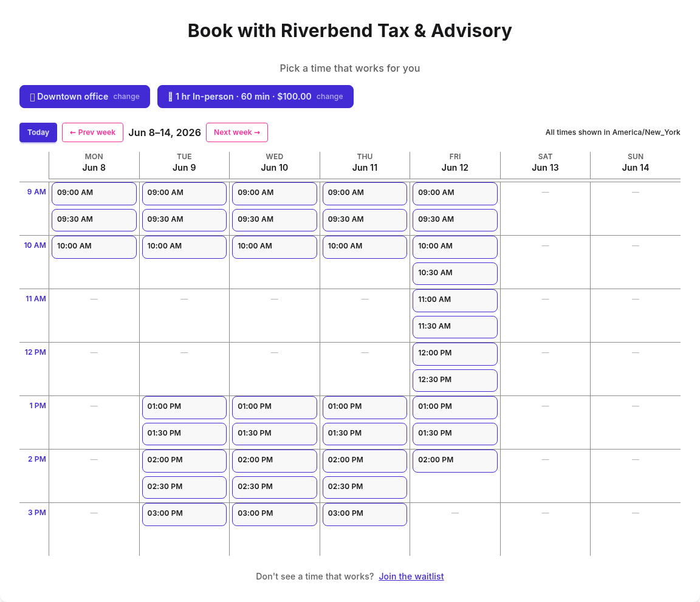
Task: Book Friday Jun 12 at 11:00 AM
Action: [455, 300]
